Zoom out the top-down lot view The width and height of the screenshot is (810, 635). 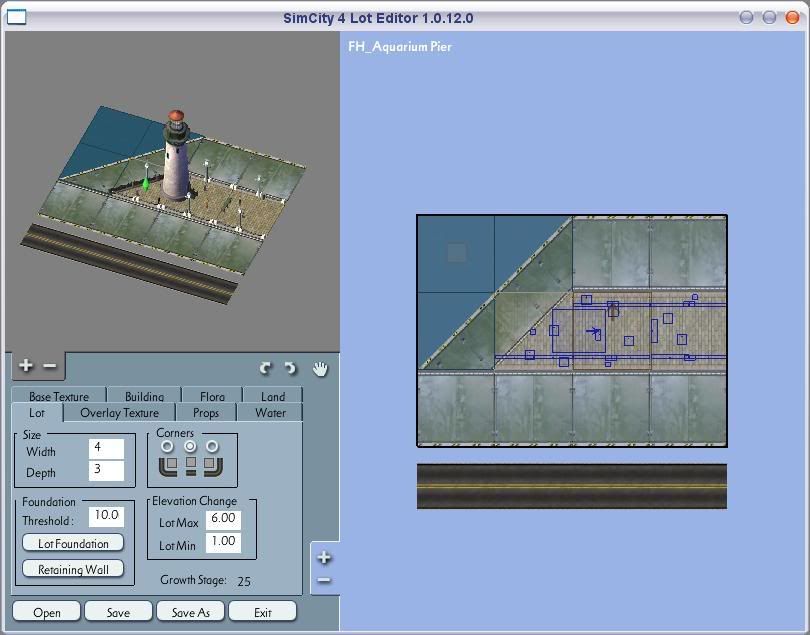324,580
